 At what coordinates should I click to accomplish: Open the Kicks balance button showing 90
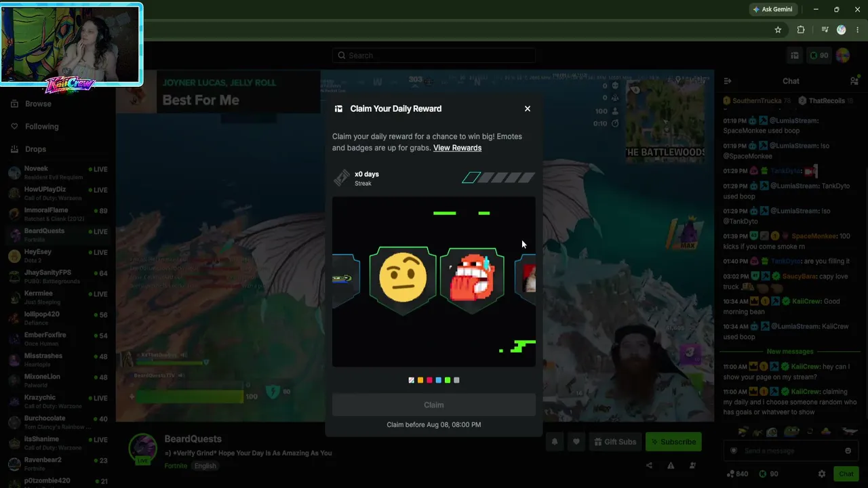click(819, 56)
